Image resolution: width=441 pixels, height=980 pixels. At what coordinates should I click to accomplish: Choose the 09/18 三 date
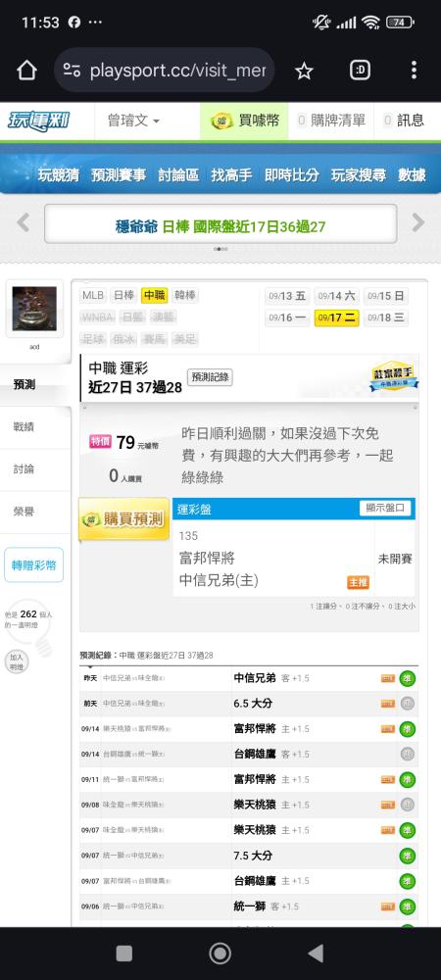pos(385,318)
